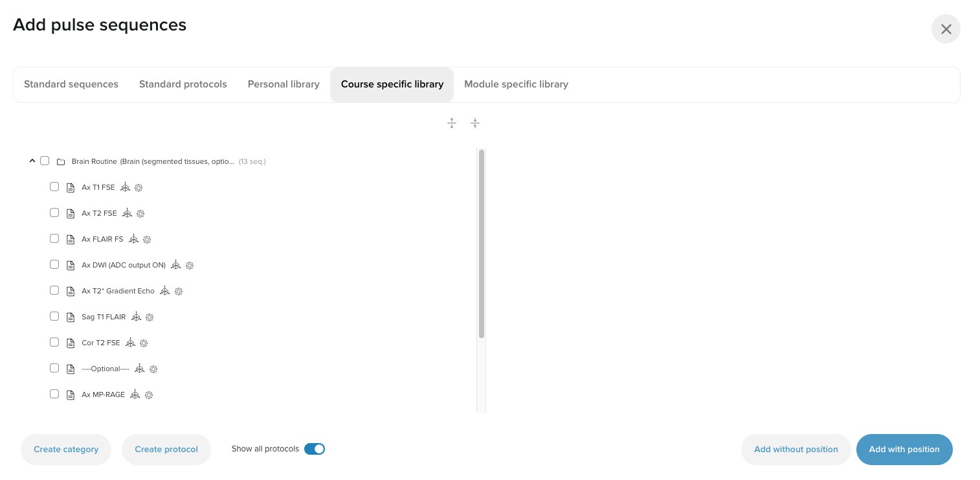Click the (13 seq.) count text
The image size is (980, 480).
252,161
